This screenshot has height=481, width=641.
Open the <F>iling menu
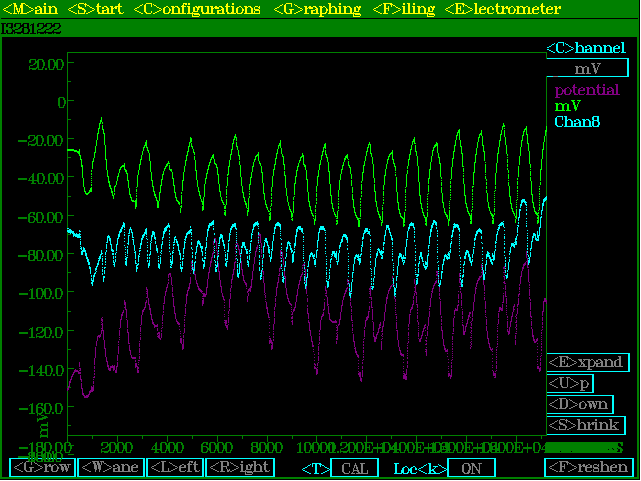pyautogui.click(x=404, y=9)
